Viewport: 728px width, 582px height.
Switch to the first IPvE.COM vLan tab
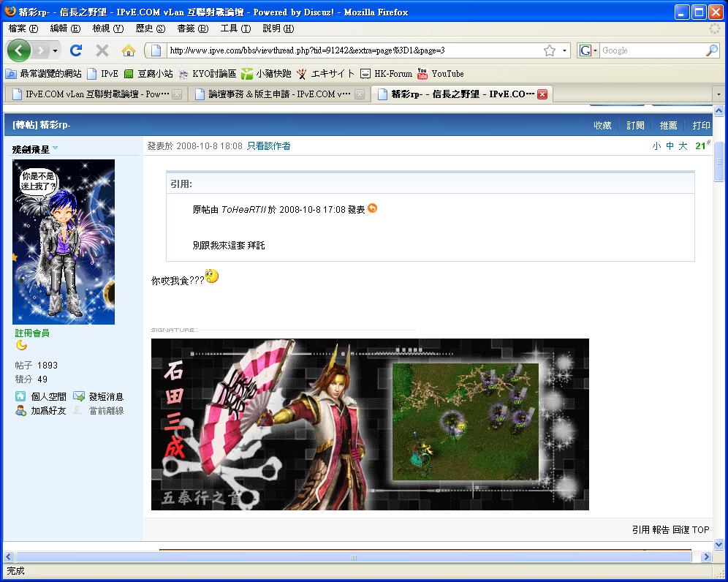(96, 94)
